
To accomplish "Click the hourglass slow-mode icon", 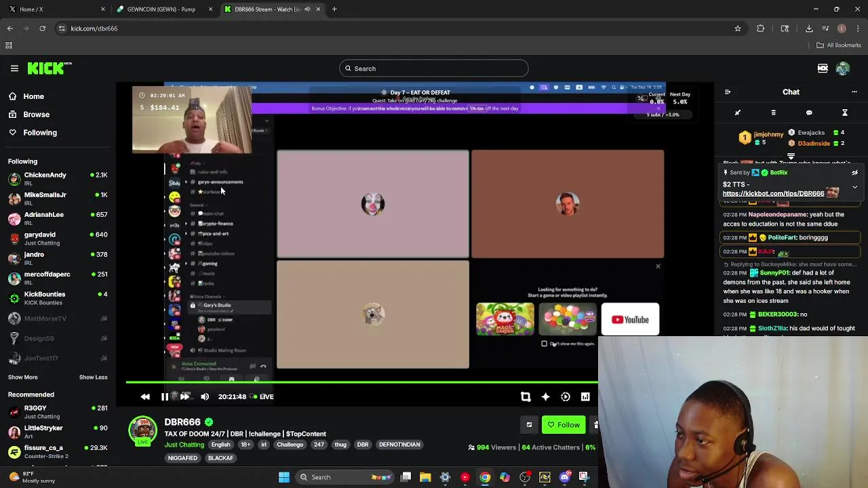I will click(845, 113).
